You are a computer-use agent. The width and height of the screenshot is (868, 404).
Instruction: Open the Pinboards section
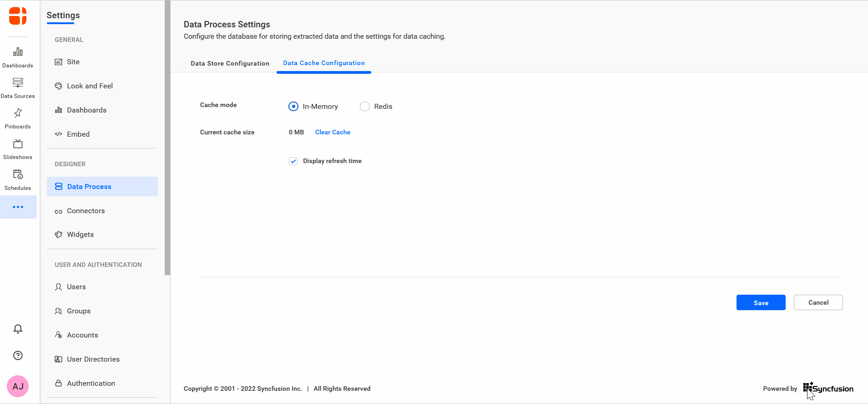(x=18, y=118)
